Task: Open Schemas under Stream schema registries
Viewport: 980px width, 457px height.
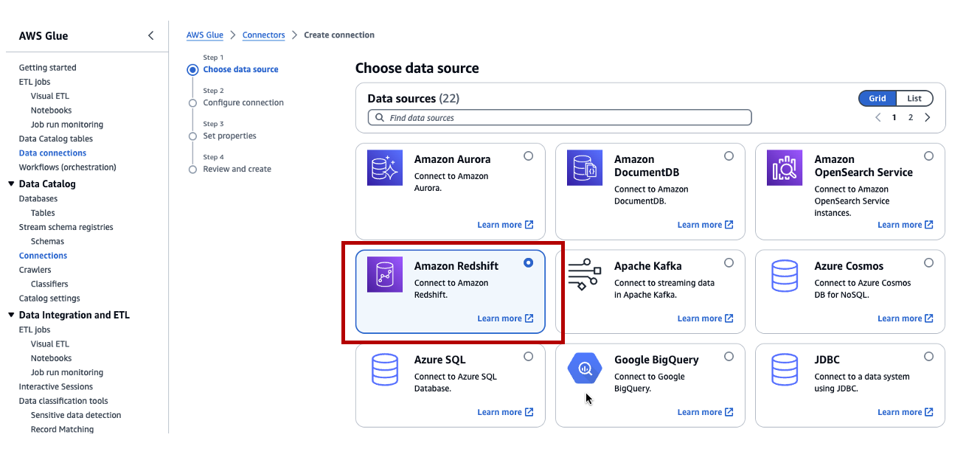Action: (x=48, y=241)
